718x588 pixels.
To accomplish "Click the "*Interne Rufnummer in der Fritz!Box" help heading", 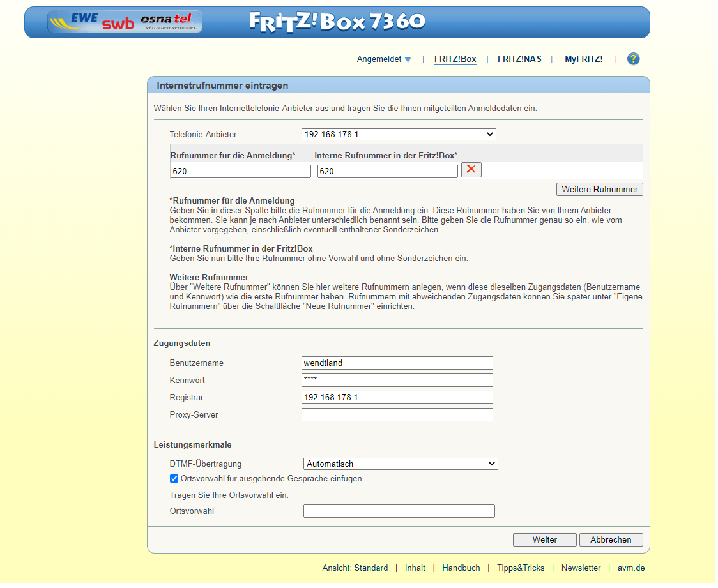I will [242, 250].
